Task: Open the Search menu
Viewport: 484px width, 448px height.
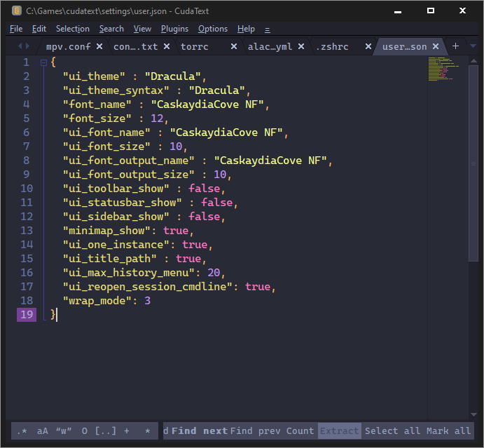Action: tap(111, 29)
